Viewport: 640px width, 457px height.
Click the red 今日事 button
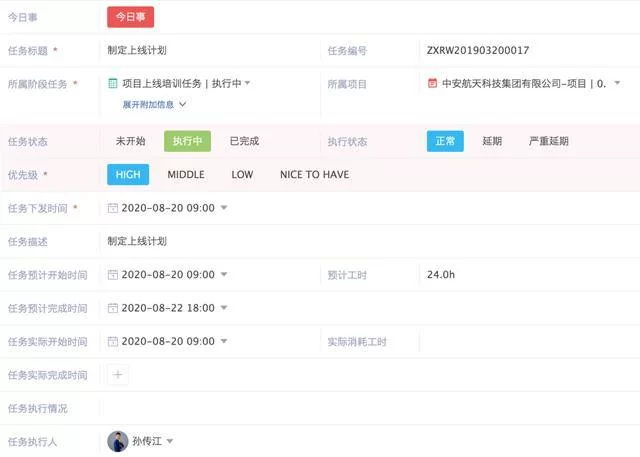point(130,17)
